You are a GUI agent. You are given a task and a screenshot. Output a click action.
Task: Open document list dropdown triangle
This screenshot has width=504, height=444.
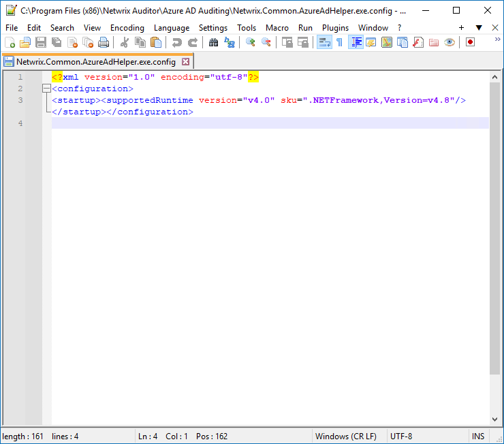click(x=479, y=28)
